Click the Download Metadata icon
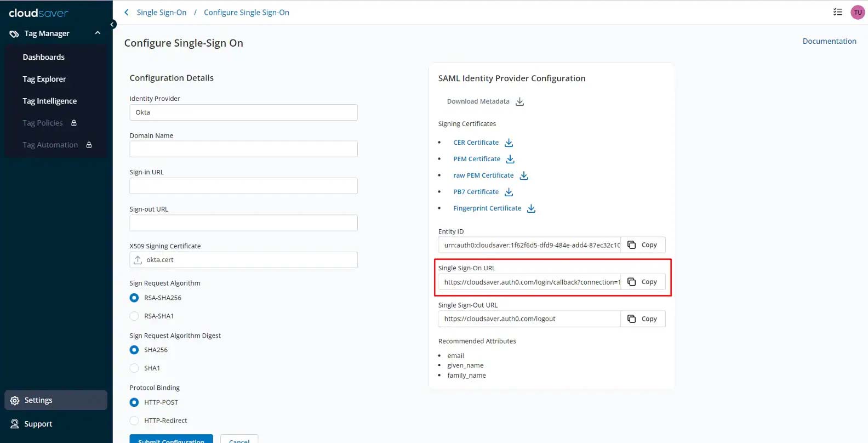This screenshot has width=868, height=443. pyautogui.click(x=519, y=102)
